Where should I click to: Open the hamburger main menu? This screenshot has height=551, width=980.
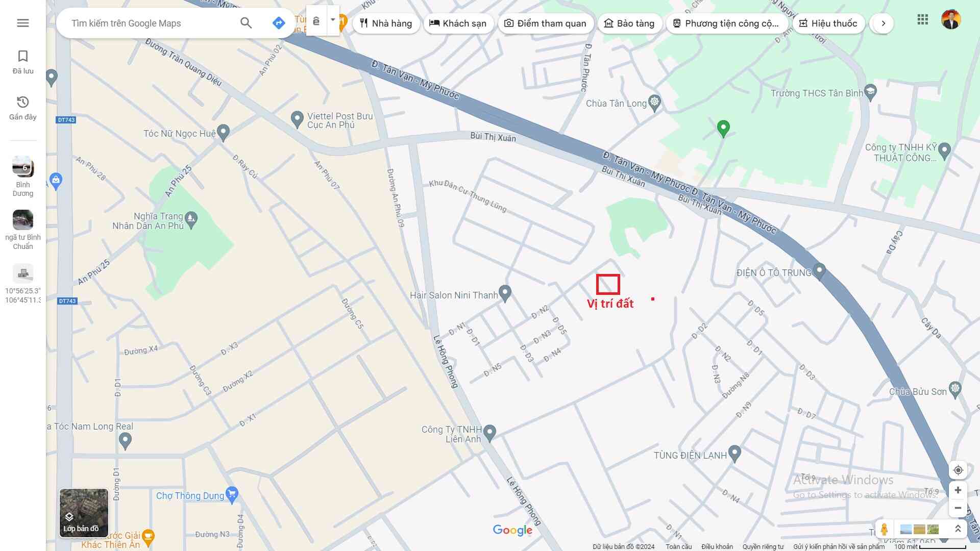pos(23,23)
